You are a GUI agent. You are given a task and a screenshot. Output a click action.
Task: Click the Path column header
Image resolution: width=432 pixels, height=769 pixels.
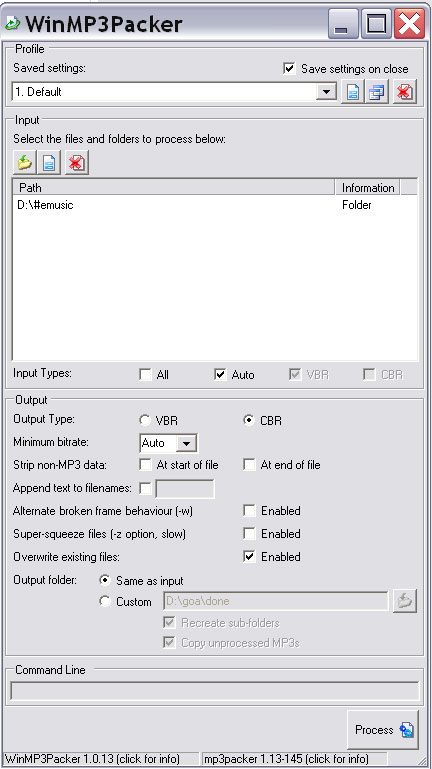tap(174, 188)
